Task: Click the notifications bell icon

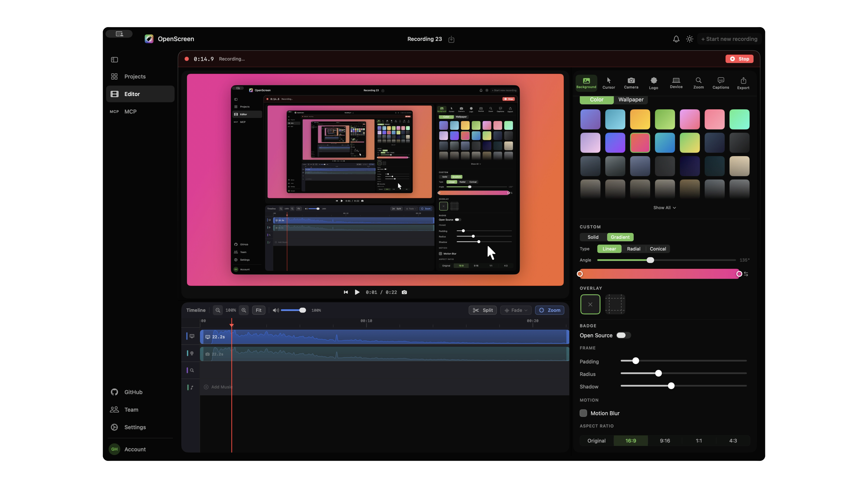Action: click(676, 39)
